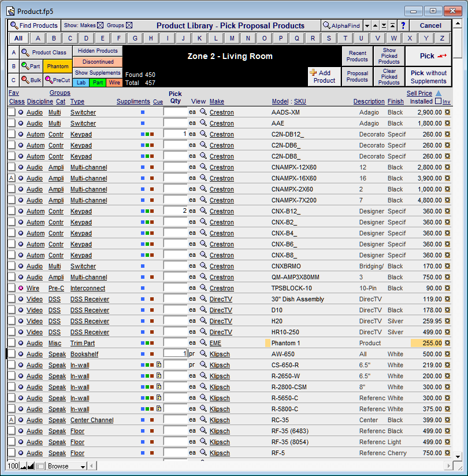Screen dimensions: 468x476
Task: Click Pick without Supplements
Action: pyautogui.click(x=429, y=77)
